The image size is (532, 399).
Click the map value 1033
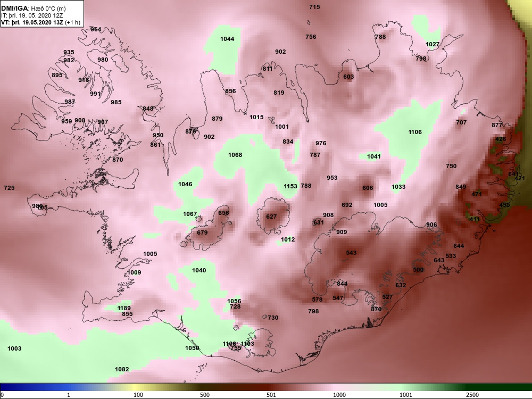click(x=398, y=187)
